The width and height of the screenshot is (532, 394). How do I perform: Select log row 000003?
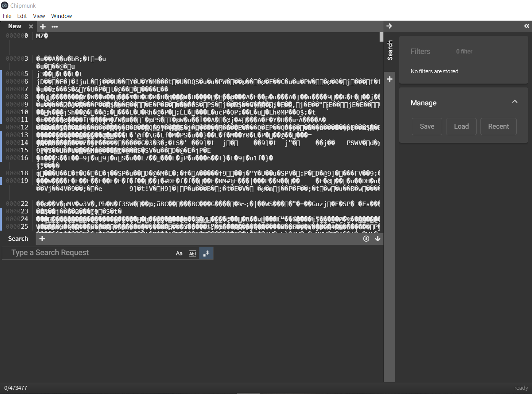[x=191, y=59]
